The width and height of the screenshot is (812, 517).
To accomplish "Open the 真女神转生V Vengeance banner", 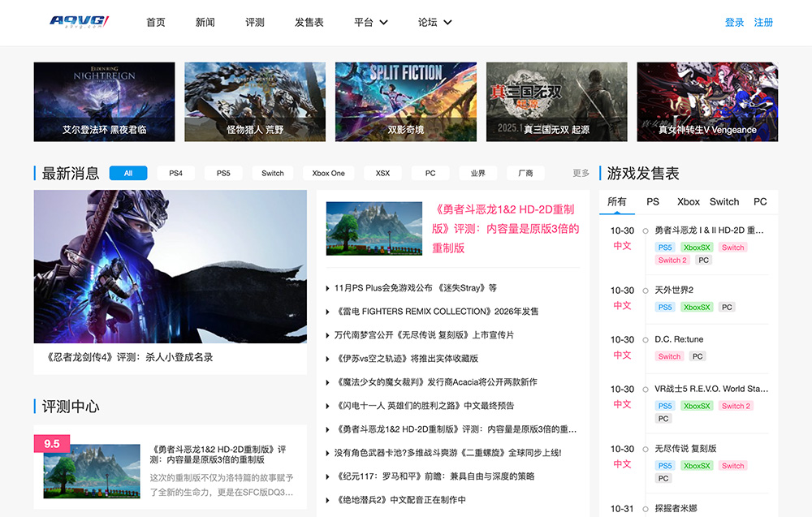I will 707,101.
